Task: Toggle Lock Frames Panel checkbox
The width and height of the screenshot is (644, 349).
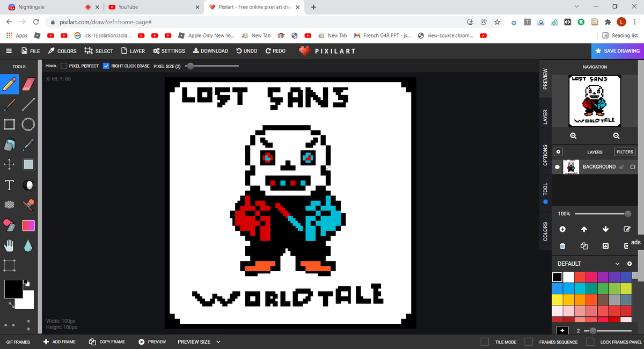Action: [590, 341]
